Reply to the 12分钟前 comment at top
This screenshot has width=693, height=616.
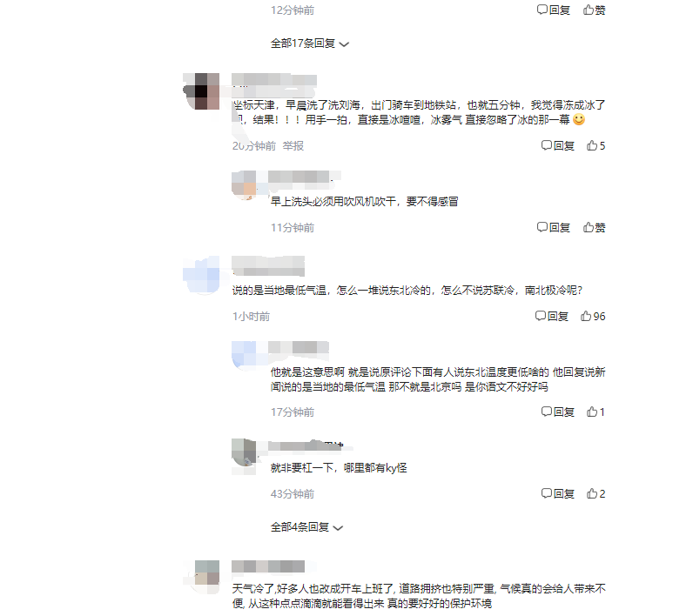[554, 10]
